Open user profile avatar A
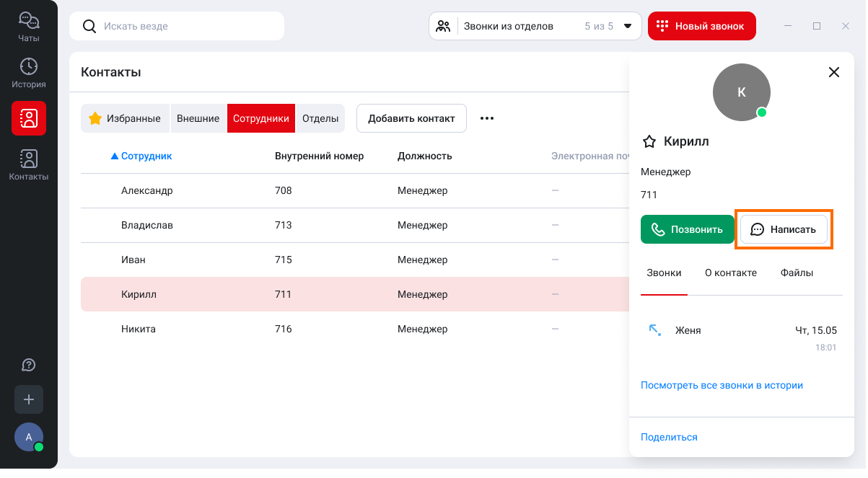This screenshot has height=478, width=868. (29, 437)
